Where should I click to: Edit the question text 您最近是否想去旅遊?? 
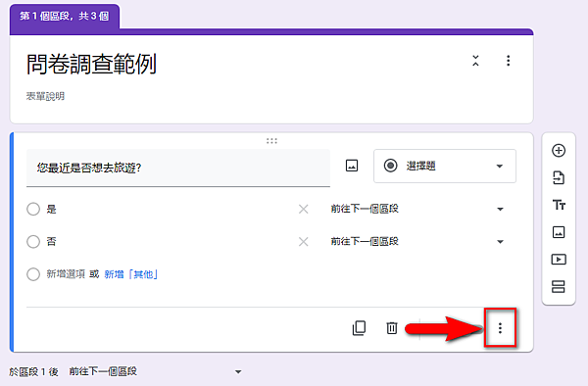click(x=178, y=168)
